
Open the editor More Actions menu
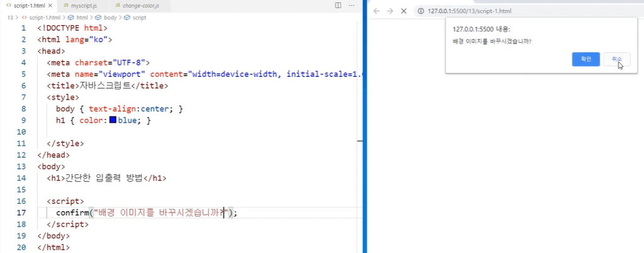point(351,5)
